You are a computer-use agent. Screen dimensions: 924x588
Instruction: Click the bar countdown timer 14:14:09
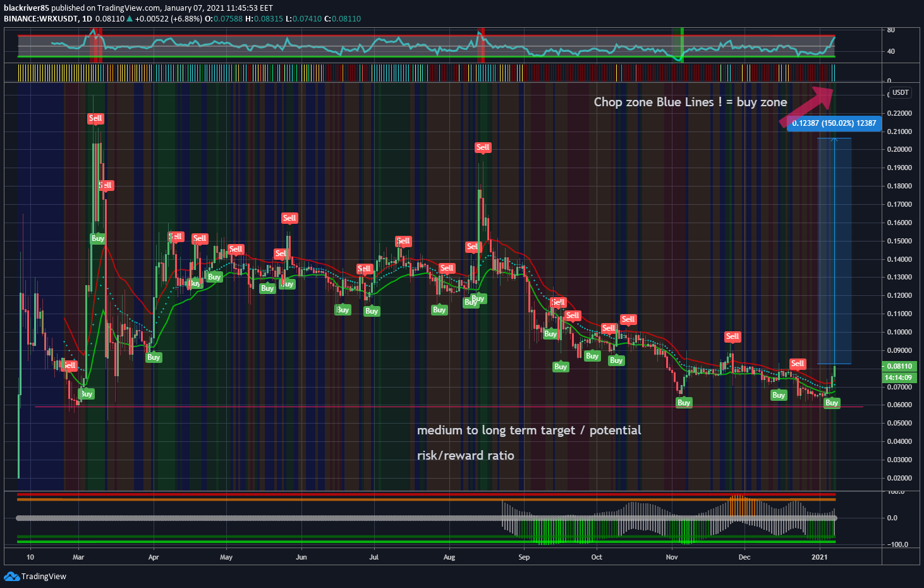pyautogui.click(x=898, y=377)
